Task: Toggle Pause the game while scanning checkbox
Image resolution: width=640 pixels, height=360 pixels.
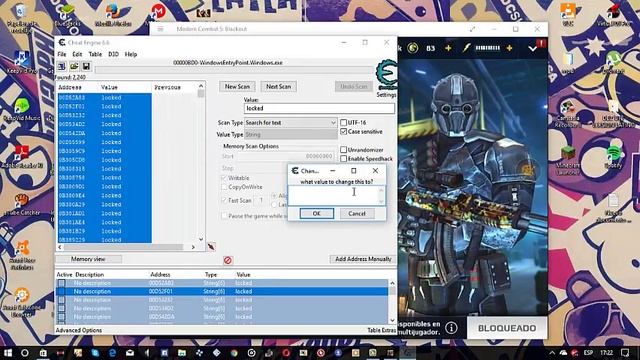Action: (x=224, y=216)
